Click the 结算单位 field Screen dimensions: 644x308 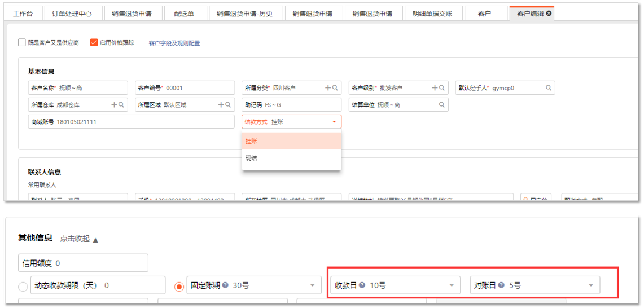tap(398, 105)
